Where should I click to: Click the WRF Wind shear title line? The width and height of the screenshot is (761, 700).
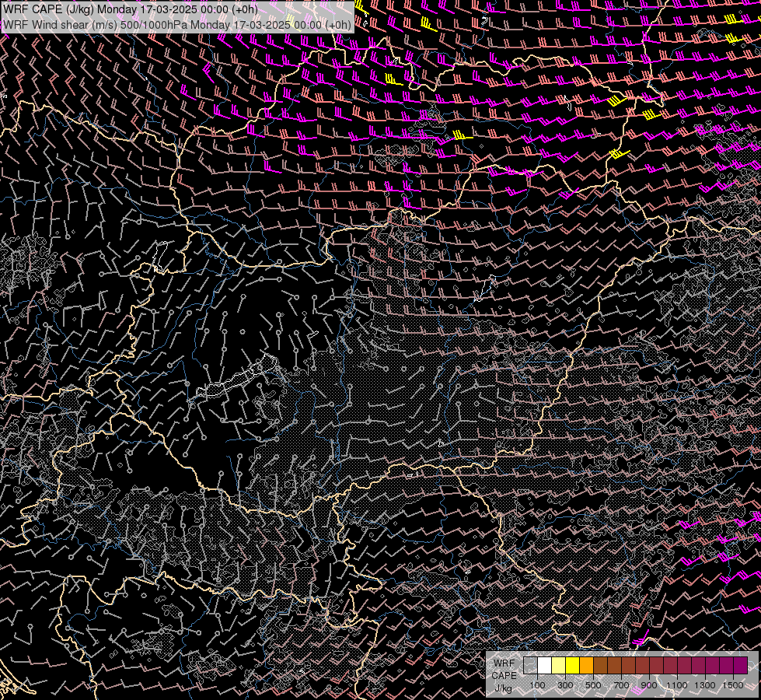point(176,24)
